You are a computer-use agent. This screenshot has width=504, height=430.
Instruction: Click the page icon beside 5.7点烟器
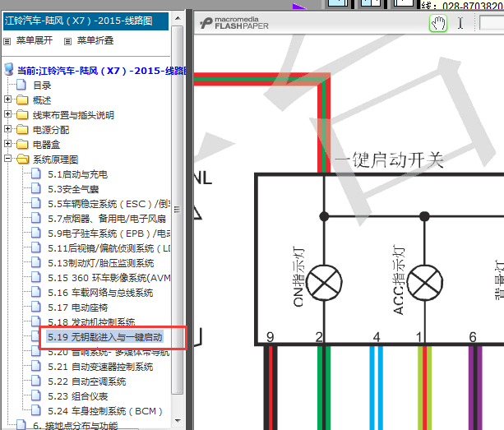[x=36, y=218]
